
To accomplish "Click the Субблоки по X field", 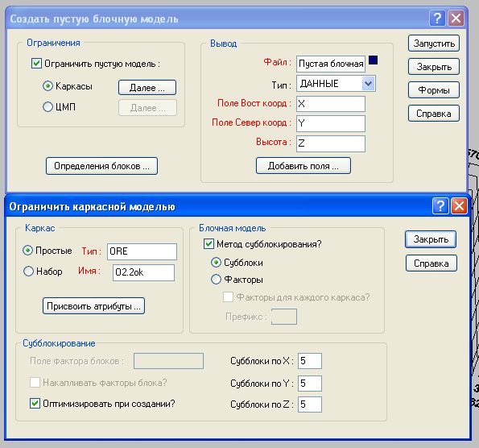I will pos(310,361).
